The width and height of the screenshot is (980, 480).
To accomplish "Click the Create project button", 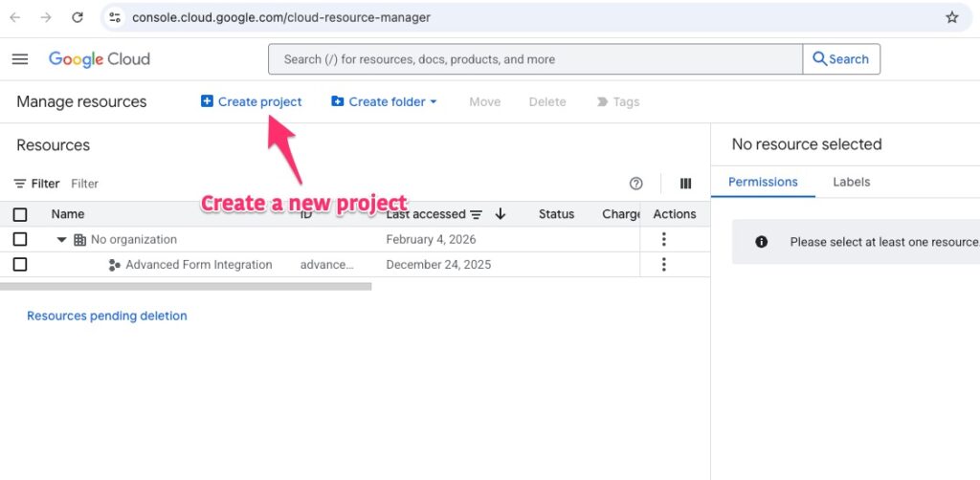I will tap(251, 101).
